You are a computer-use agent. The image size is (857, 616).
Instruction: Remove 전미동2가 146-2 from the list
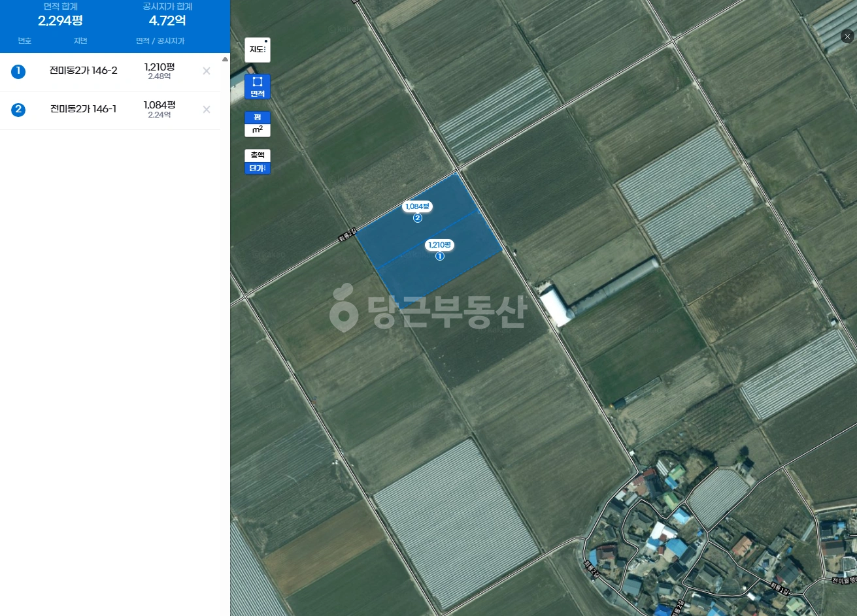point(207,71)
